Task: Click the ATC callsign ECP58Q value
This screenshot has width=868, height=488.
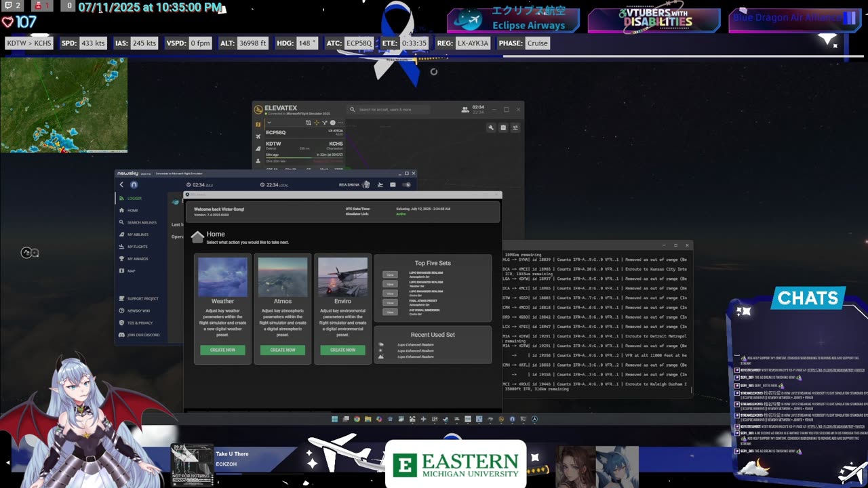Action: 359,43
